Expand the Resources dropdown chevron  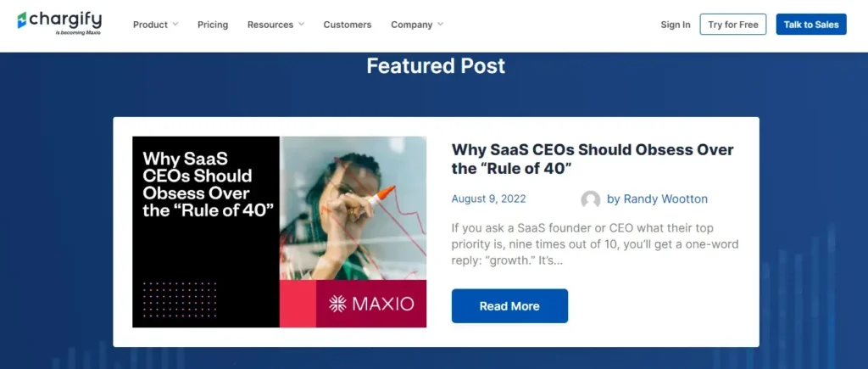[x=301, y=25]
